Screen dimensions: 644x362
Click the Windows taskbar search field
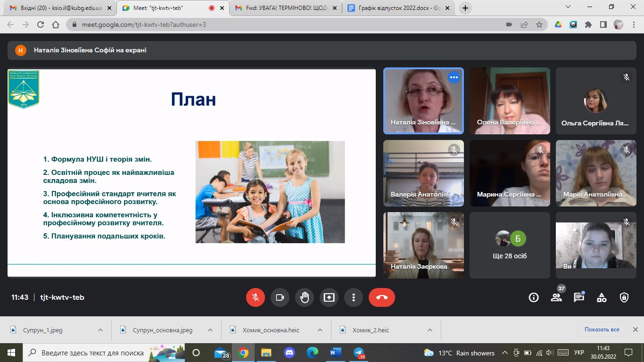(92, 353)
